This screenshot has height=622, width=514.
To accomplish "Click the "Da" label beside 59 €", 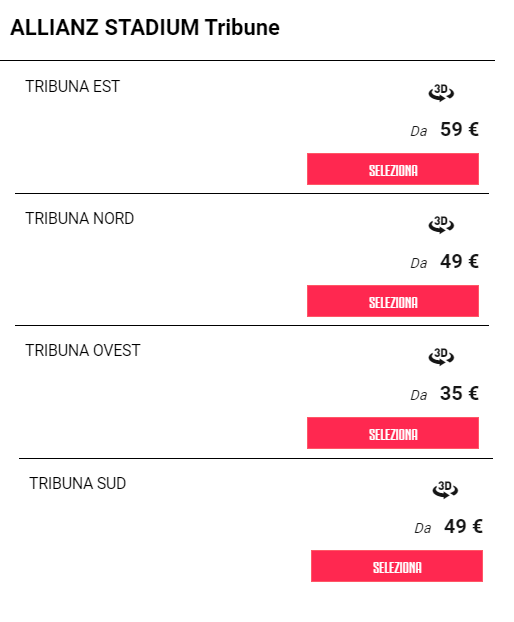I will (x=419, y=131).
